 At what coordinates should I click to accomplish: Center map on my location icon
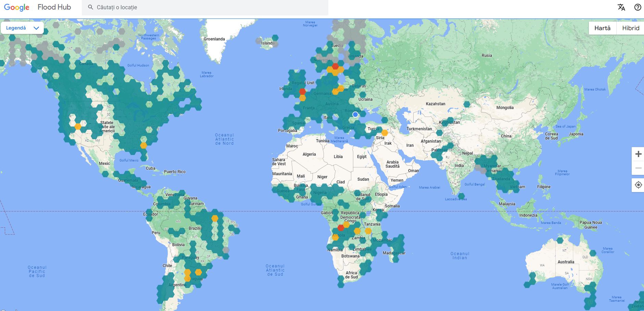[638, 185]
